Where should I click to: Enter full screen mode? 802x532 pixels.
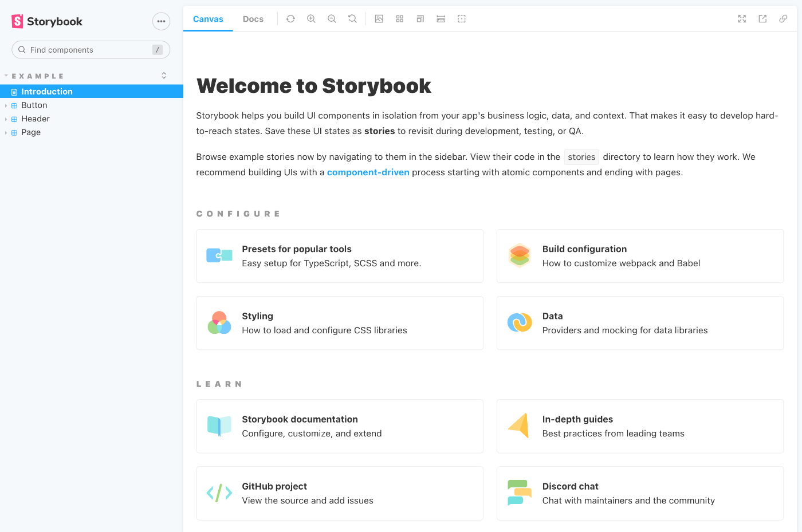[742, 19]
